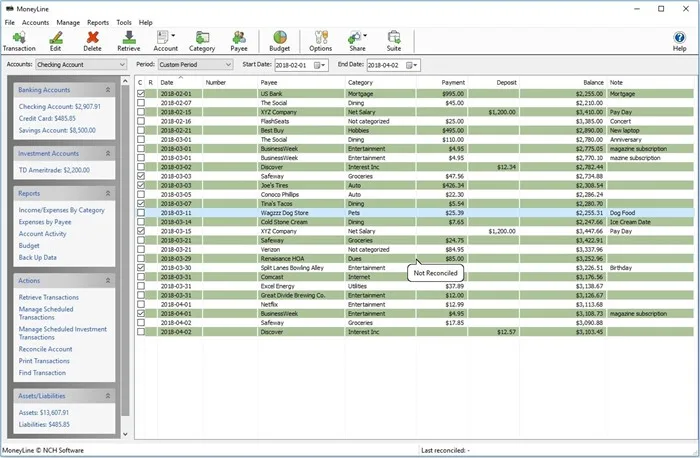Select the Verizon transaction row
The height and width of the screenshot is (458, 700).
415,250
